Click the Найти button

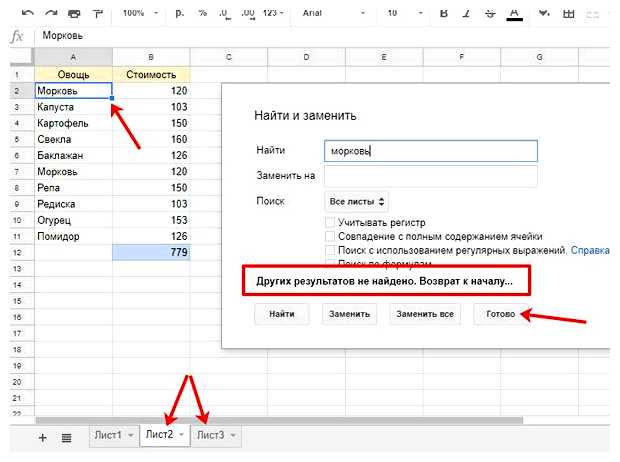pos(282,314)
